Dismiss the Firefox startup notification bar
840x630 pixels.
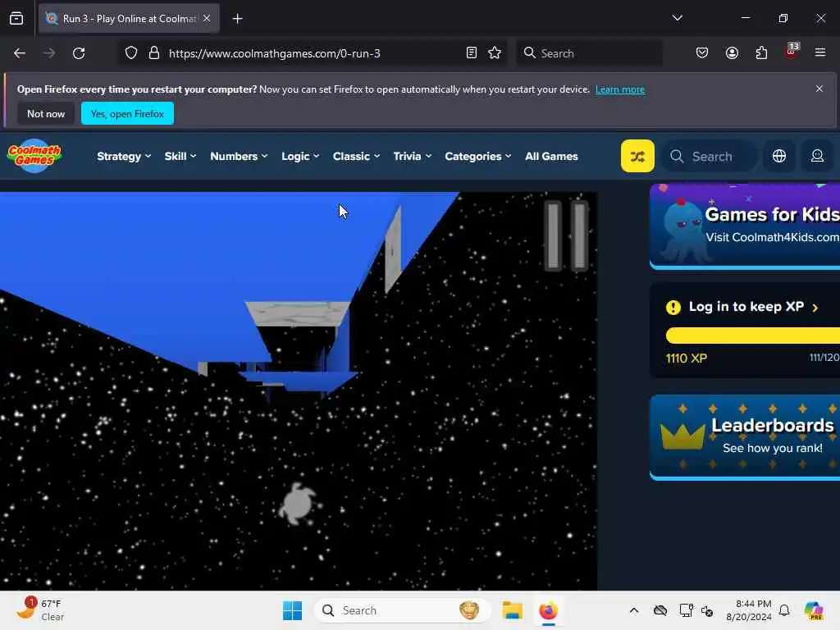tap(819, 89)
